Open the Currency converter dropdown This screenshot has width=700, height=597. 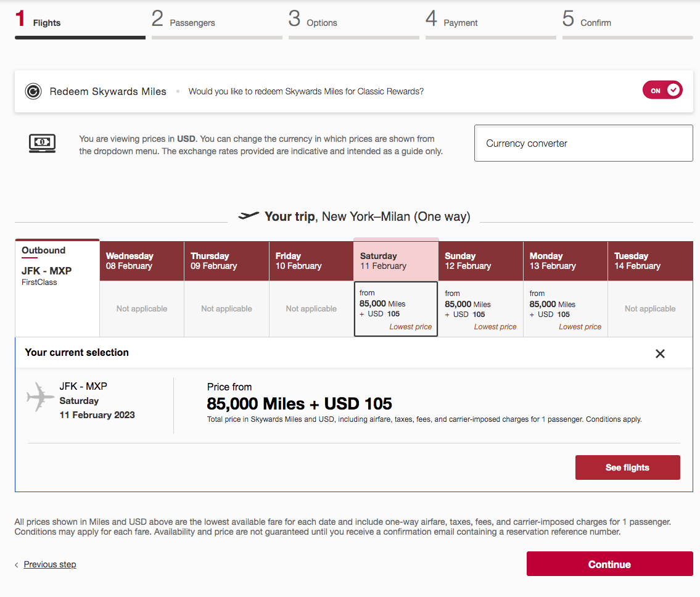coord(583,143)
